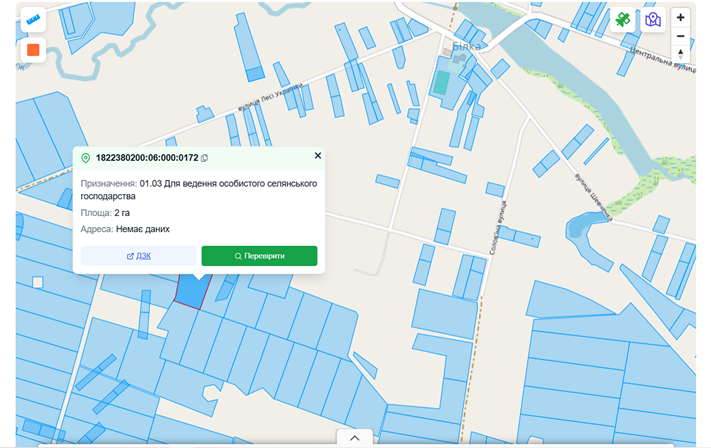Viewport: 711px width, 448px height.
Task: Click the Призначення 01.03 description text
Action: (x=199, y=190)
